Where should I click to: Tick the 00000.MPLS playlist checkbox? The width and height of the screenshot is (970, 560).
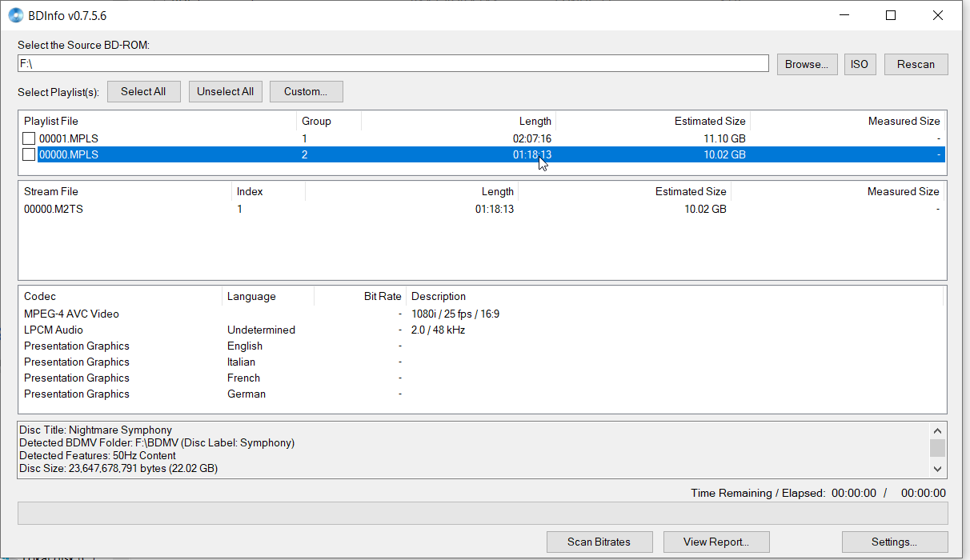pyautogui.click(x=29, y=154)
